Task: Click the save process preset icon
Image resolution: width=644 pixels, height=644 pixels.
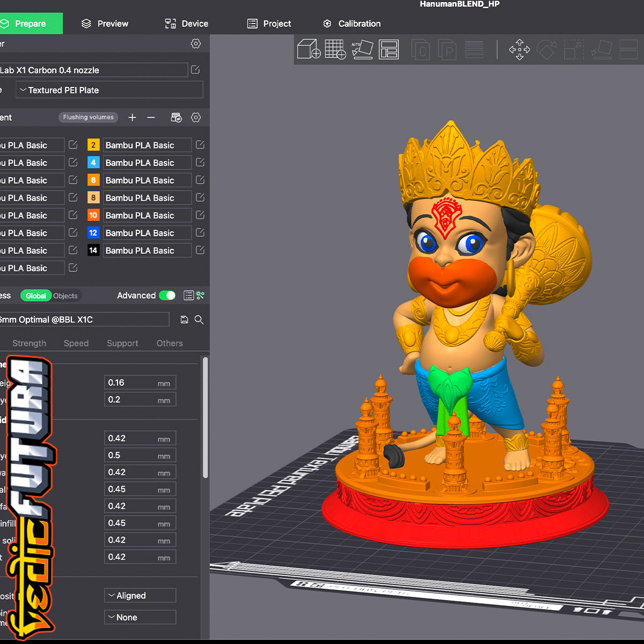Action: tap(184, 320)
